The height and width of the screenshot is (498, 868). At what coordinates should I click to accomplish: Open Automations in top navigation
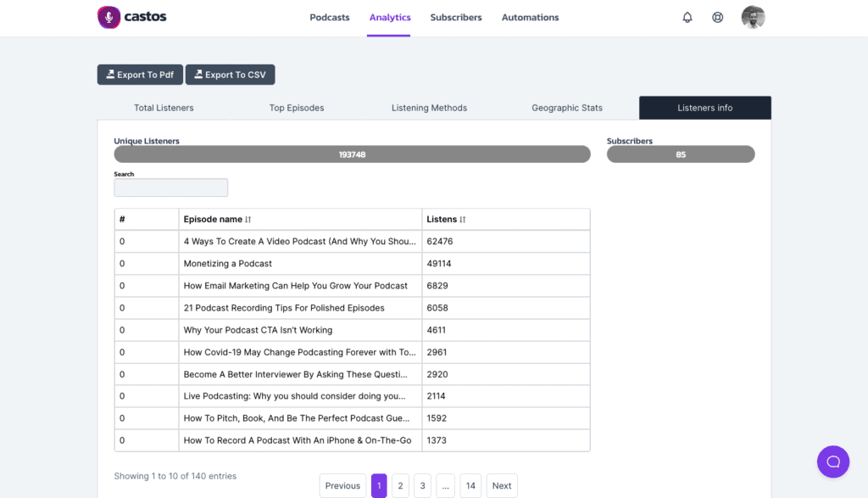(531, 17)
